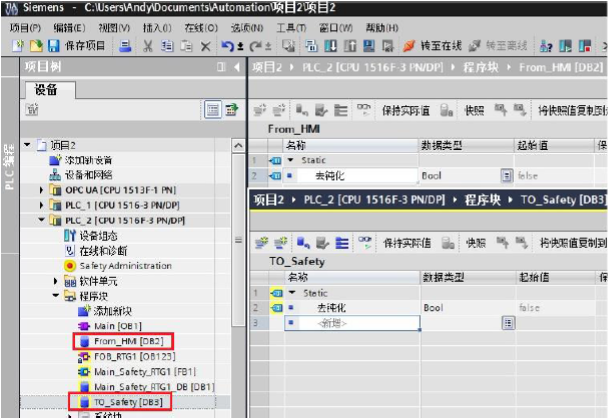Open 视图(V) menu
Viewport: 608px width, 419px height.
(x=114, y=28)
